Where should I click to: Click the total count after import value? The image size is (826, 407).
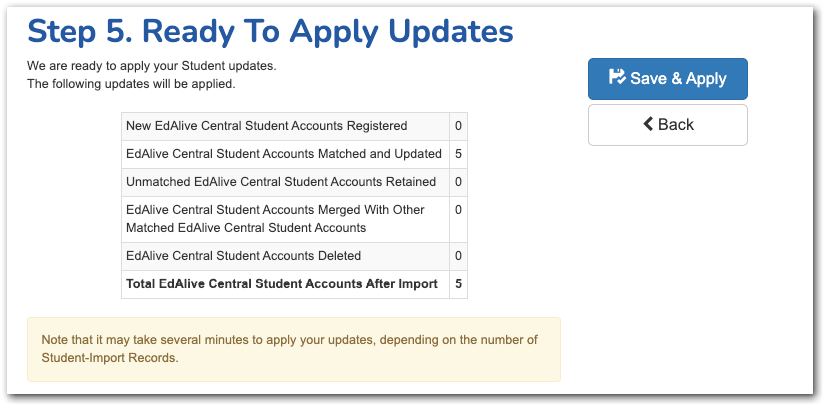click(458, 284)
